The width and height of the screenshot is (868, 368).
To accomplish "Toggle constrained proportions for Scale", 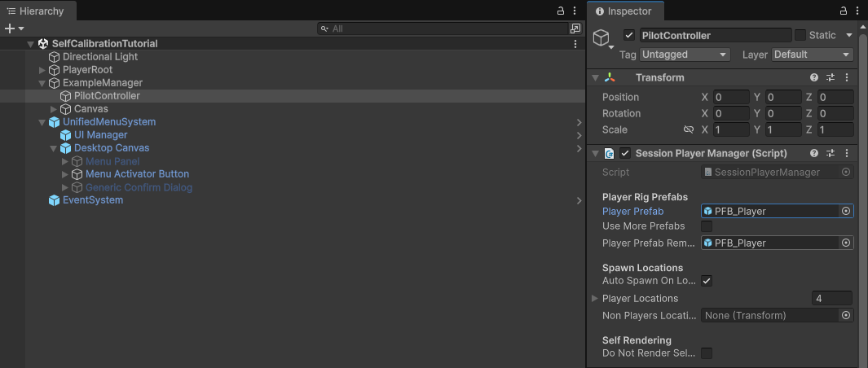I will click(x=689, y=129).
